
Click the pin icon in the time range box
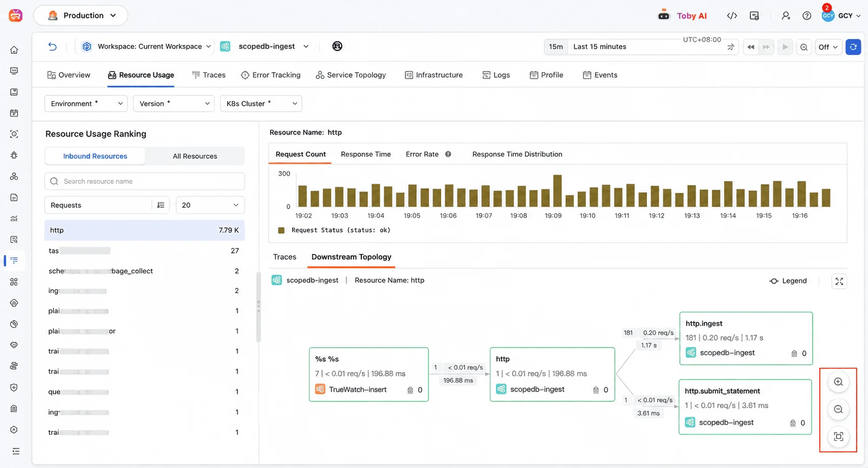point(731,47)
